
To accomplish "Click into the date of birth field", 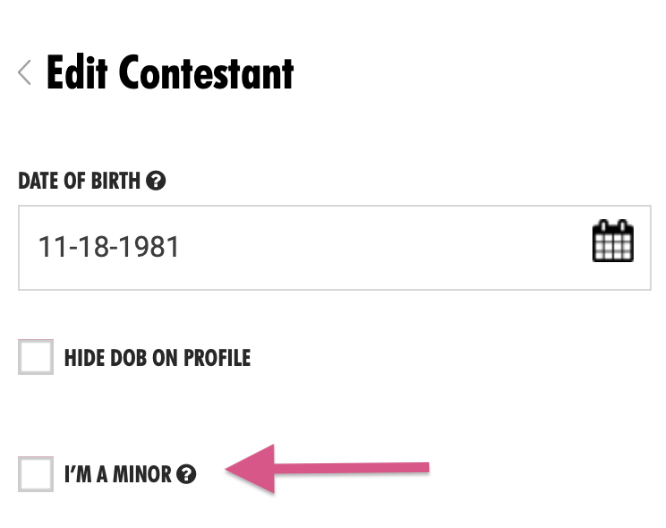I will coord(300,247).
